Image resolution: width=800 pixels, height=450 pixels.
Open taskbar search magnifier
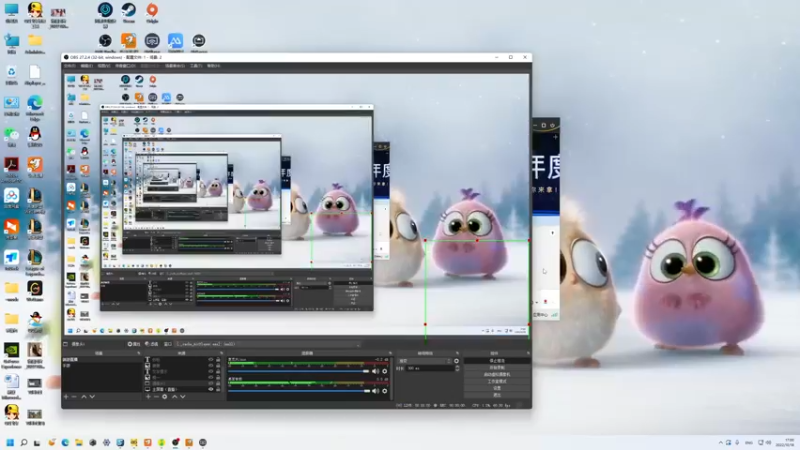[23, 442]
